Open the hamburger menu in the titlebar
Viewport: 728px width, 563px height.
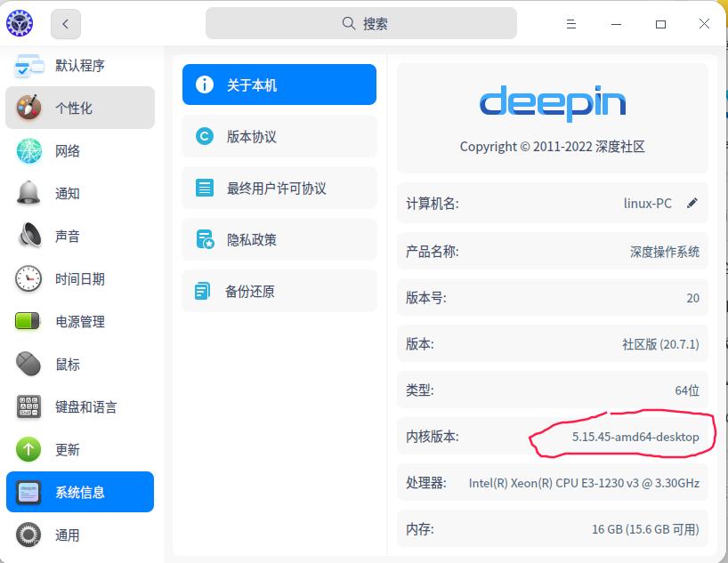pyautogui.click(x=570, y=23)
